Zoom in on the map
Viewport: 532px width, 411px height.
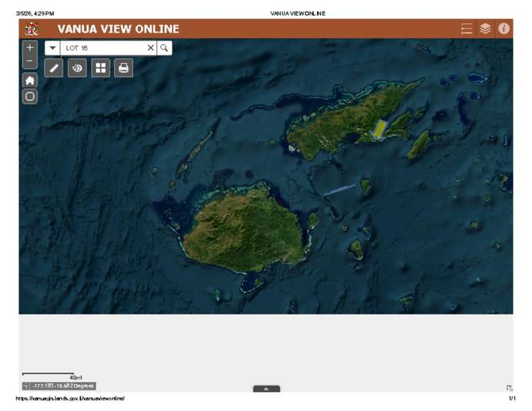pyautogui.click(x=30, y=48)
